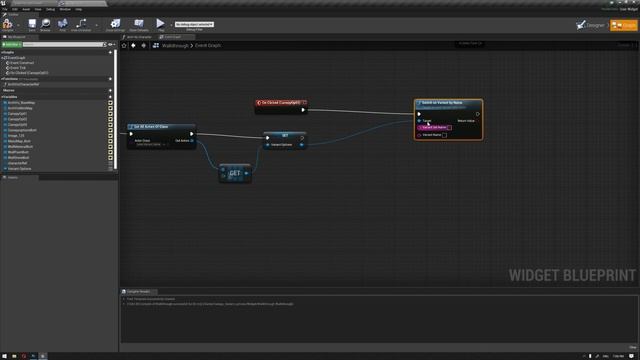Viewport: 640px width, 360px height.
Task: Click the On Clicked event exec output pin
Action: (x=303, y=110)
